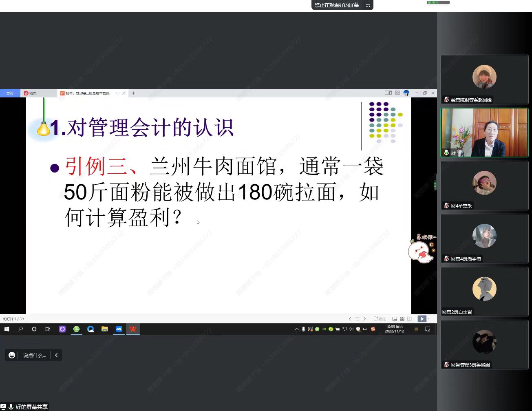This screenshot has height=411, width=532.
Task: Go to the previous slide arrow
Action: coord(350,319)
